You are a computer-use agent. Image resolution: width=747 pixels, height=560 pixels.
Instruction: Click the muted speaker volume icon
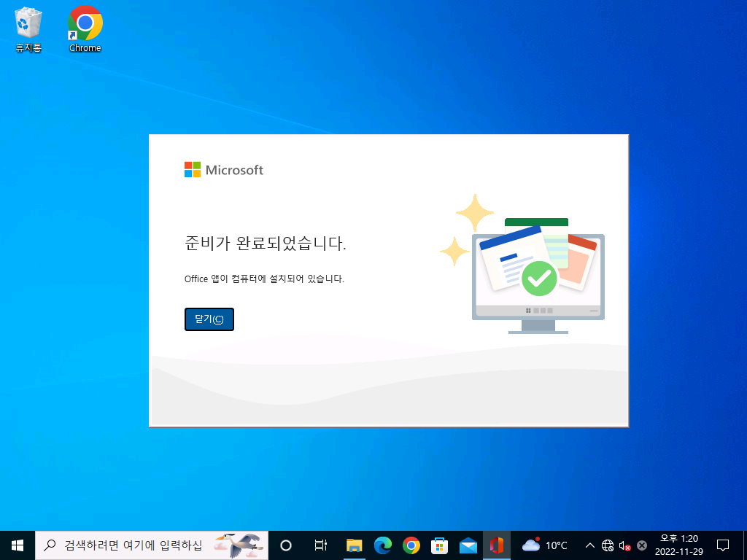(624, 545)
